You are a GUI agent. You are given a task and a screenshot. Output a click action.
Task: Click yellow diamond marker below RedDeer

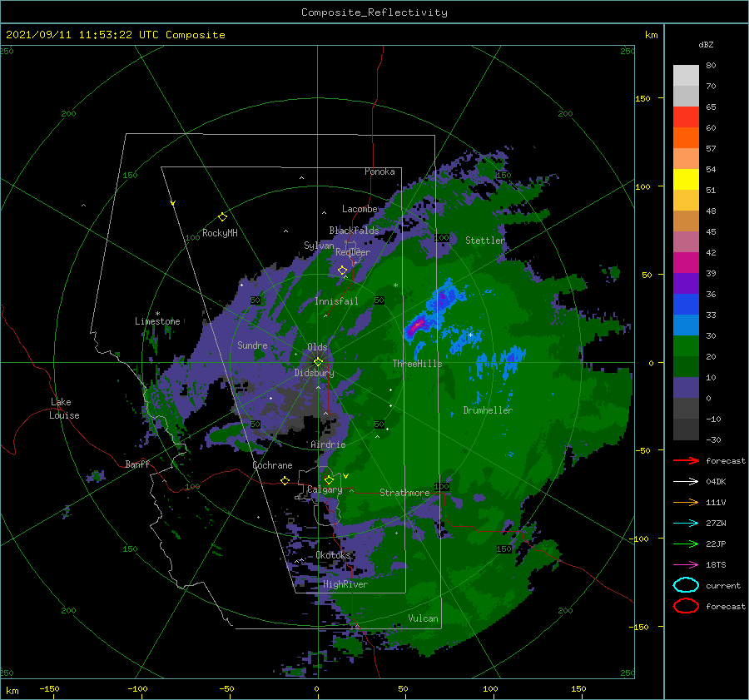coord(343,271)
